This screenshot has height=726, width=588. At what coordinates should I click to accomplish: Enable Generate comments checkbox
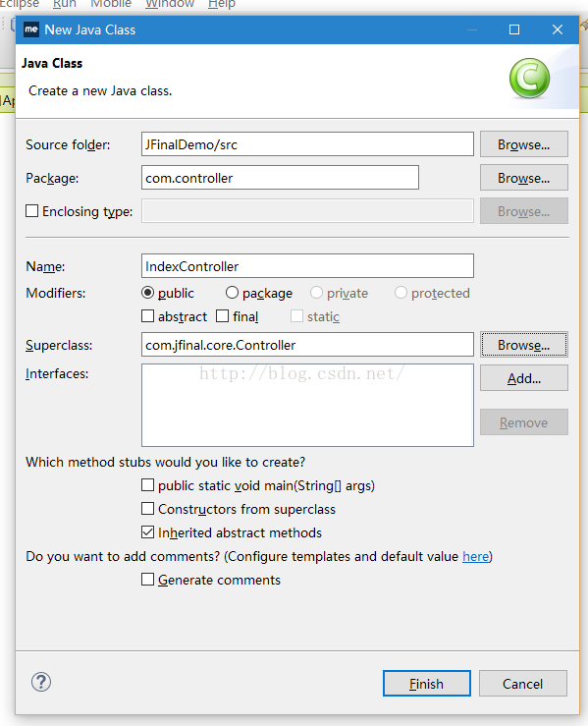pos(147,580)
